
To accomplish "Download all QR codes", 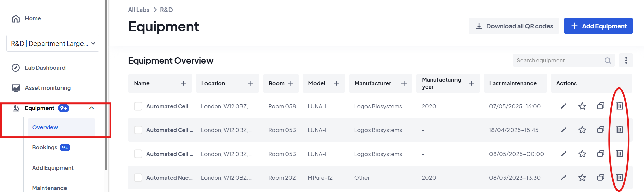I will click(x=514, y=26).
